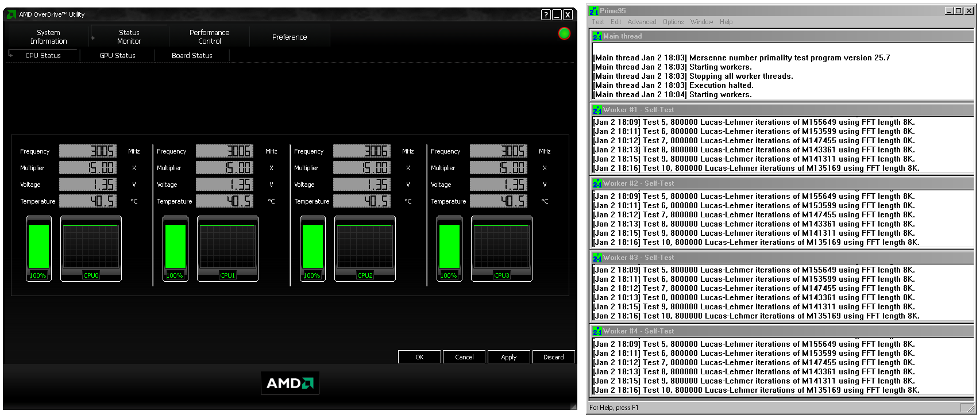Viewport: 980px width, 418px height.
Task: Select the Board Status sub-tab
Action: 192,56
